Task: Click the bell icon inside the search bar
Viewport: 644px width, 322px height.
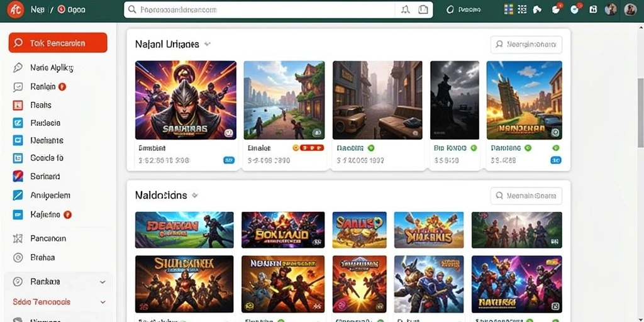Action: coord(406,9)
